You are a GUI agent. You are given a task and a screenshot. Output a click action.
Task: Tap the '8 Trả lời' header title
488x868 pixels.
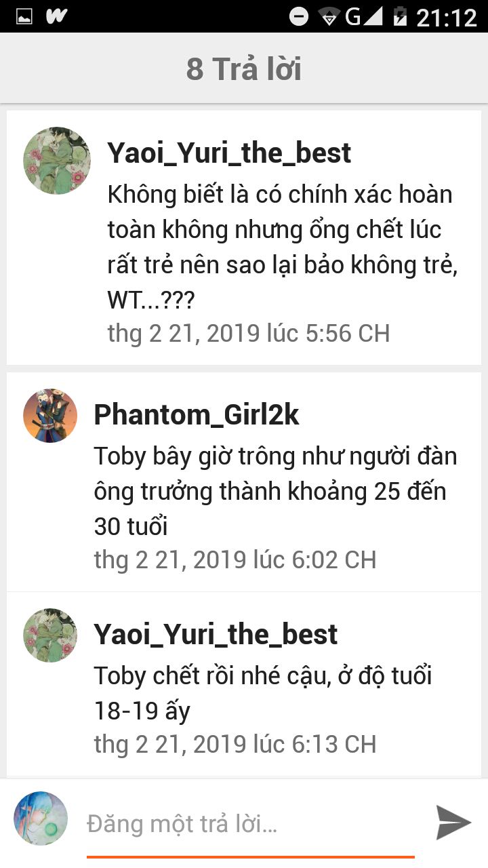[244, 69]
